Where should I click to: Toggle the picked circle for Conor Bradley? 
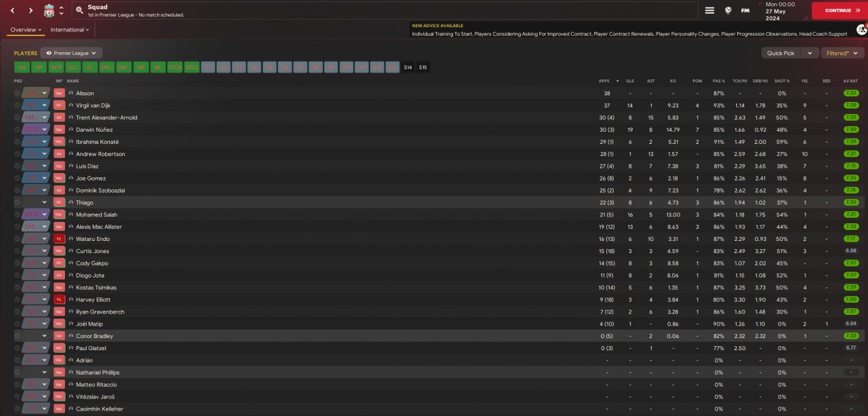(17, 336)
